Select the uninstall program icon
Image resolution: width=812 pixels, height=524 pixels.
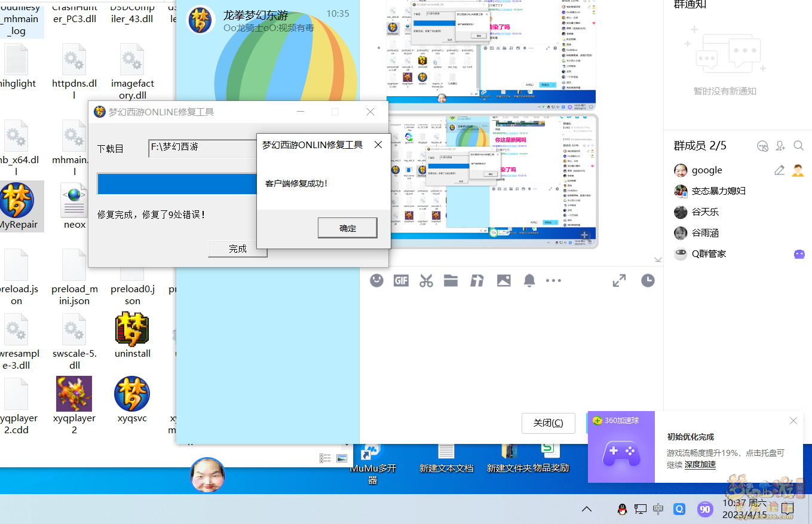pos(132,335)
